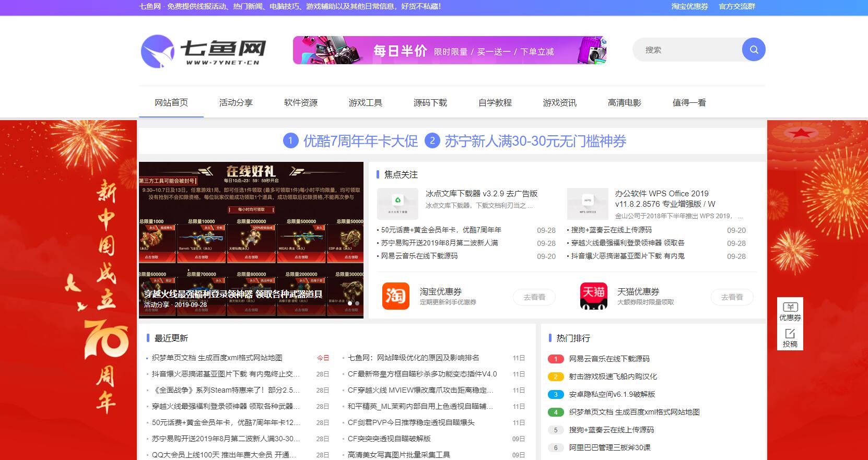The width and height of the screenshot is (868, 460).
Task: Open the 值得一看 navigation menu
Action: (689, 102)
